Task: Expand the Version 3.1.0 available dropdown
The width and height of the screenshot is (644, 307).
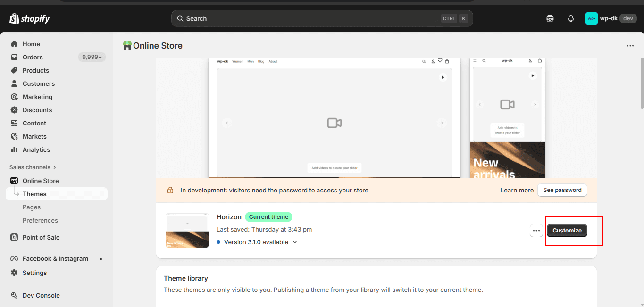Action: point(294,242)
